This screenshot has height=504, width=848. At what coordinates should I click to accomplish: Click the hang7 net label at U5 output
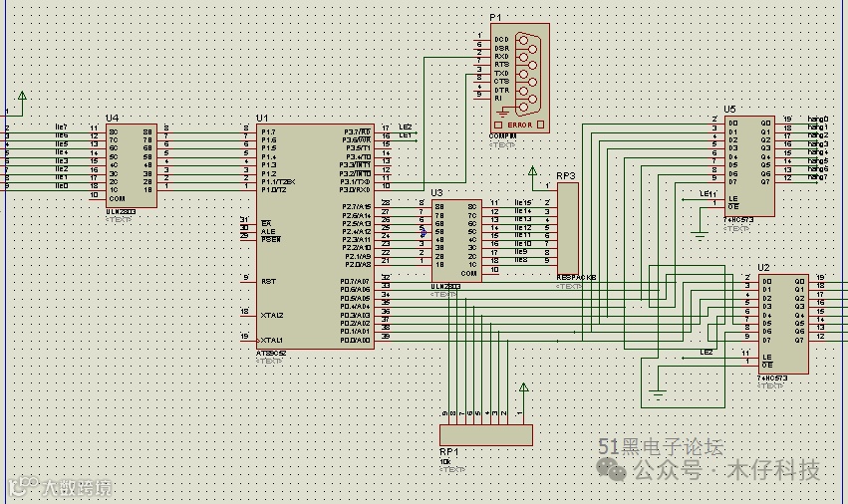[818, 177]
